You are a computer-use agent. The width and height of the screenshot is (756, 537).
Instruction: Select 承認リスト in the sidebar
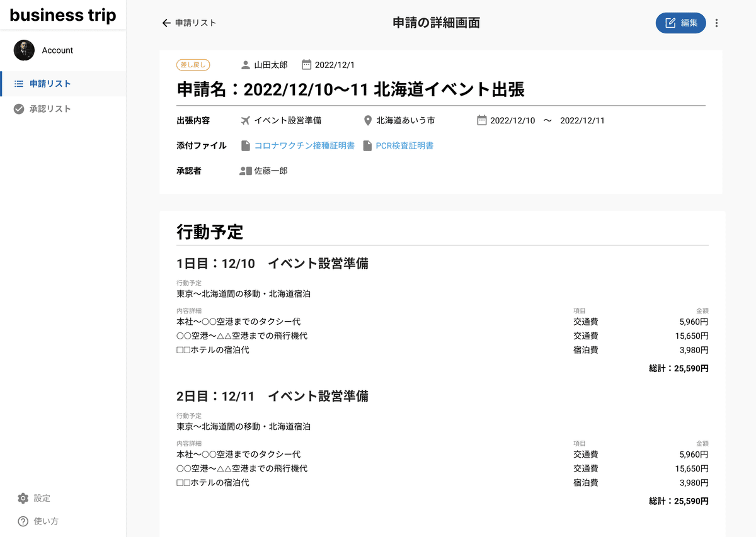(50, 109)
